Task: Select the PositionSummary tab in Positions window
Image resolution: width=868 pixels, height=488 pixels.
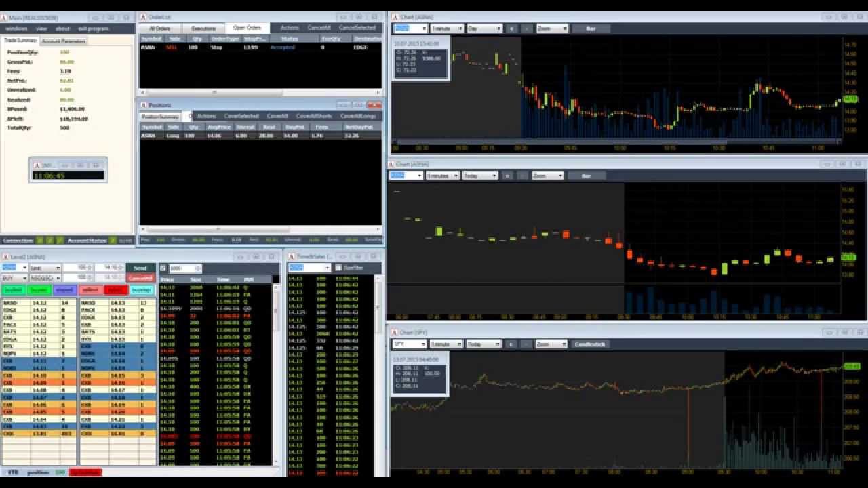Action: coord(160,117)
